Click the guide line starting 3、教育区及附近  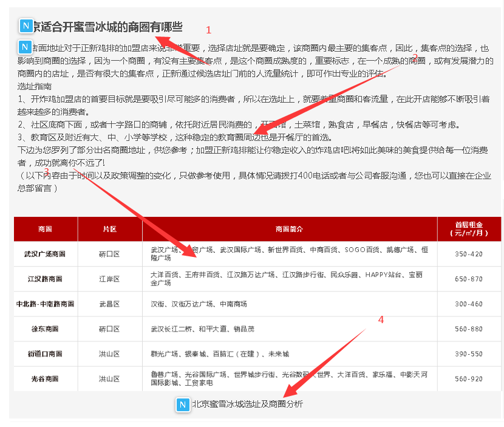click(175, 138)
